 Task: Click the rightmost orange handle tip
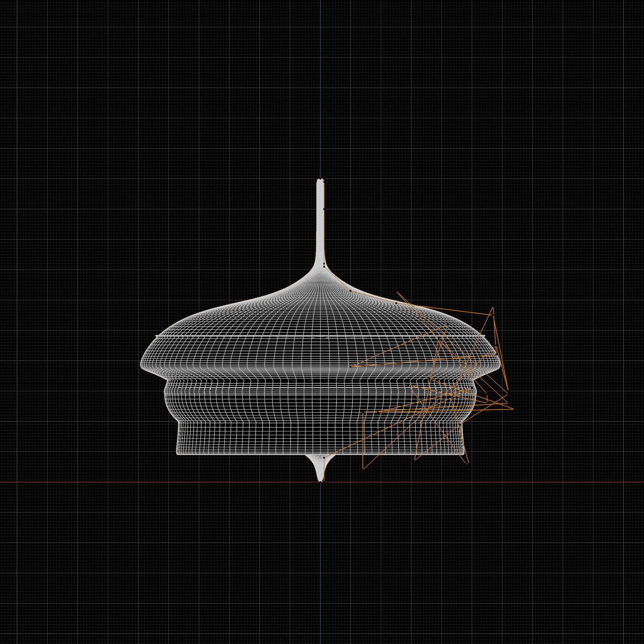click(513, 409)
